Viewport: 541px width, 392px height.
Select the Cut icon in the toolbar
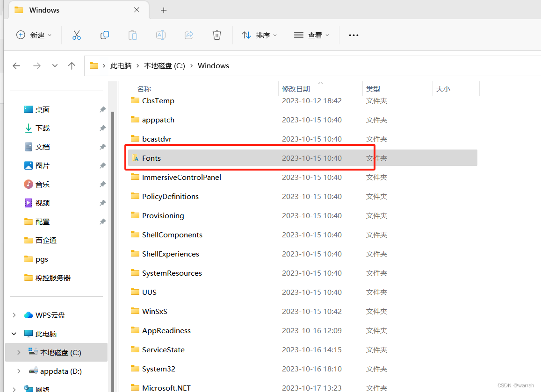tap(76, 35)
